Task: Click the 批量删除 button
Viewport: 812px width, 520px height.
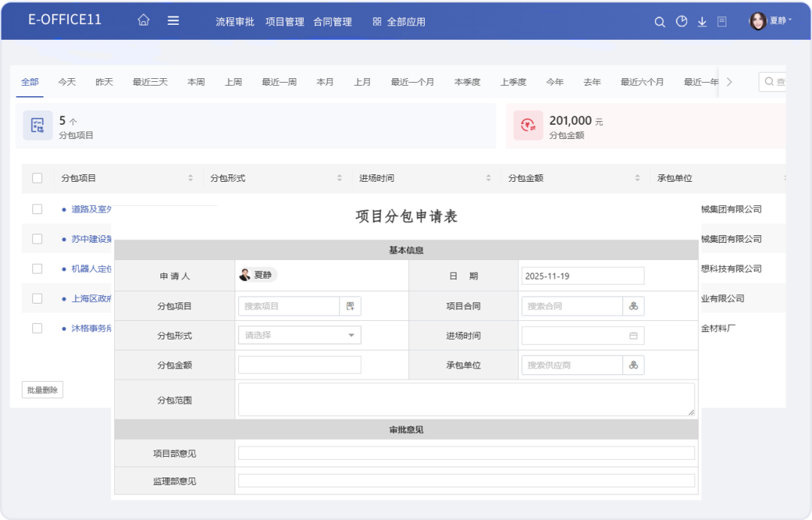Action: (x=42, y=390)
